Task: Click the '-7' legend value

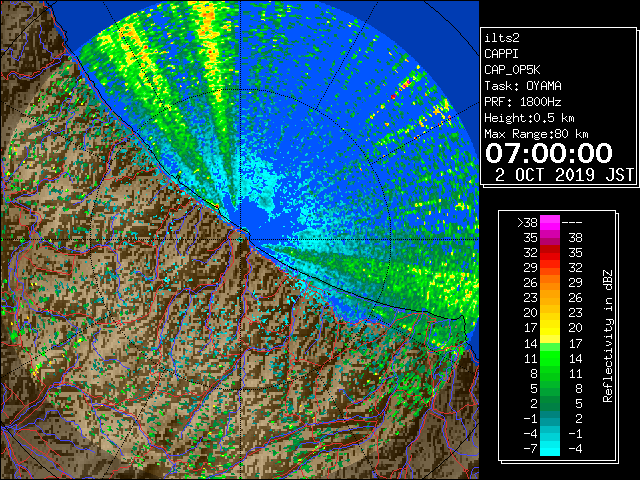Action: 530,448
